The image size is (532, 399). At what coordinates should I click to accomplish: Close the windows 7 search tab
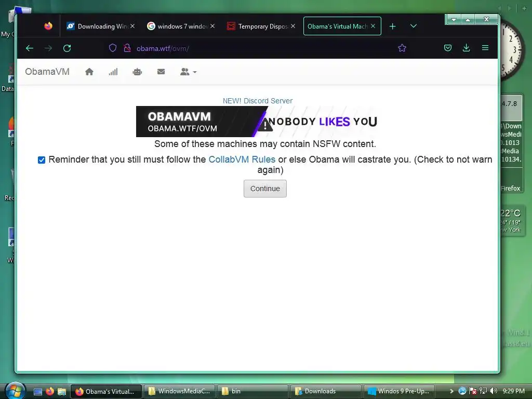click(212, 26)
